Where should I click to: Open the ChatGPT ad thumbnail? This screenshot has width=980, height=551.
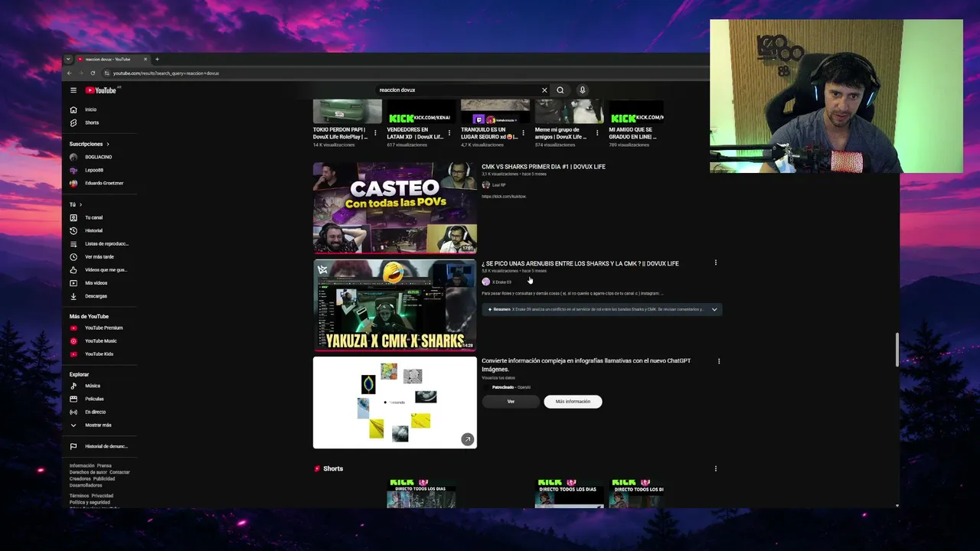coord(395,403)
